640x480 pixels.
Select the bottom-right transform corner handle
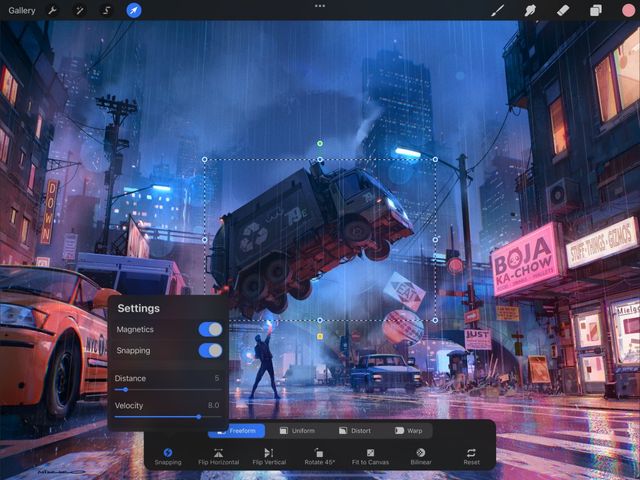tap(436, 320)
